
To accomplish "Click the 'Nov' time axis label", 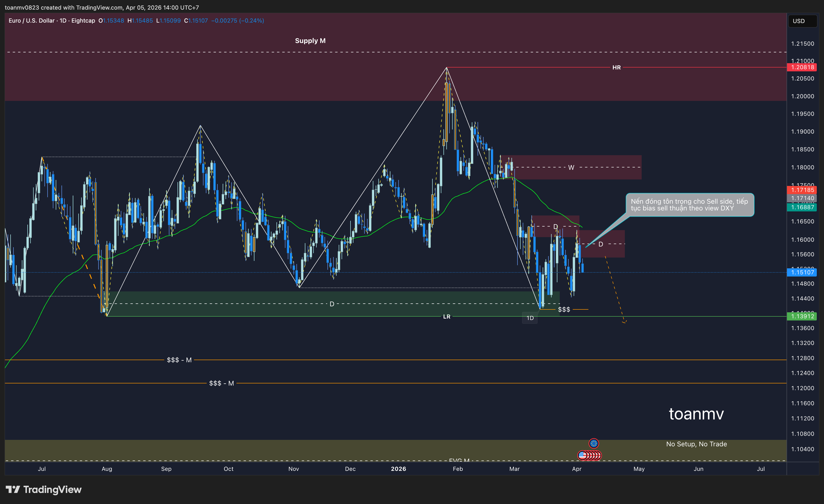I will 294,469.
